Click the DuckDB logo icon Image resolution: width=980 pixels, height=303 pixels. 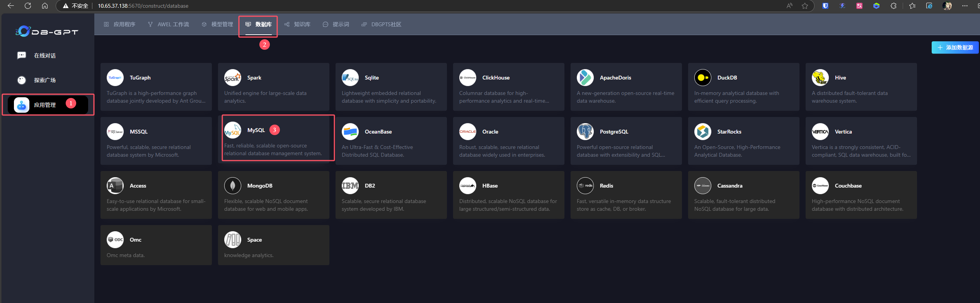pyautogui.click(x=703, y=78)
